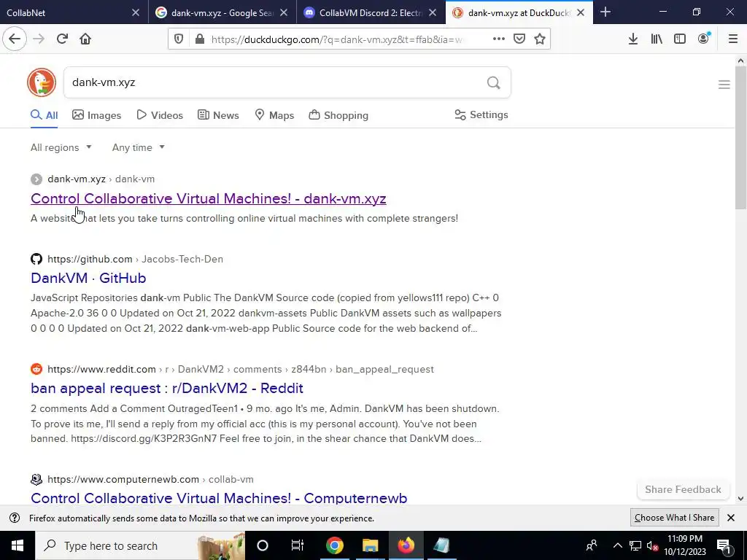This screenshot has height=560, width=747.
Task: Click Reddit favicon beside DankVM2 result
Action: coord(36,369)
